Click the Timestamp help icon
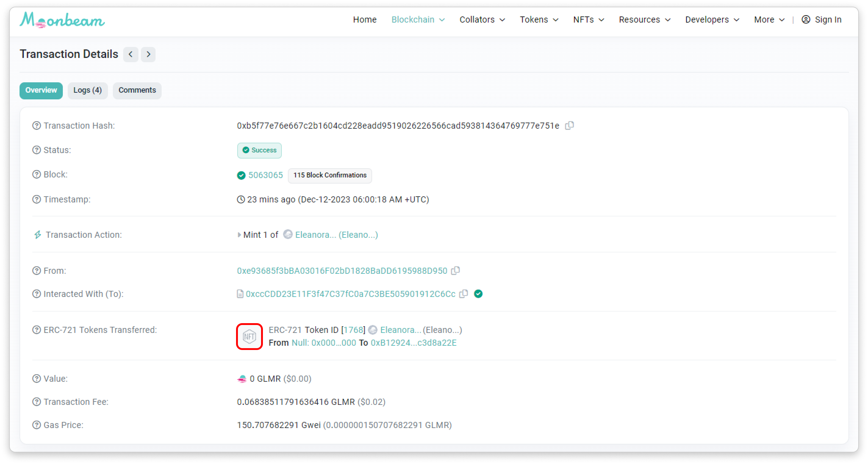The height and width of the screenshot is (464, 868). pyautogui.click(x=36, y=199)
